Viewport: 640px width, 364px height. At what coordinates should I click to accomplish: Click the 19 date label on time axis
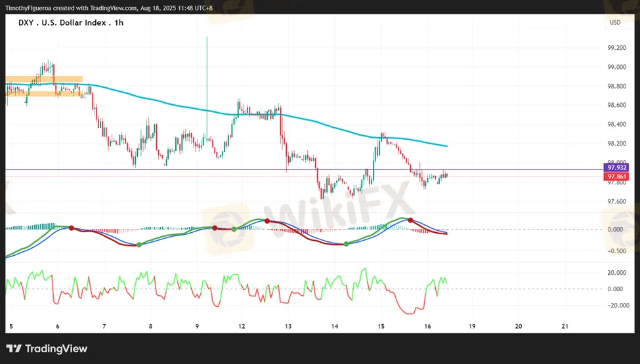472,326
